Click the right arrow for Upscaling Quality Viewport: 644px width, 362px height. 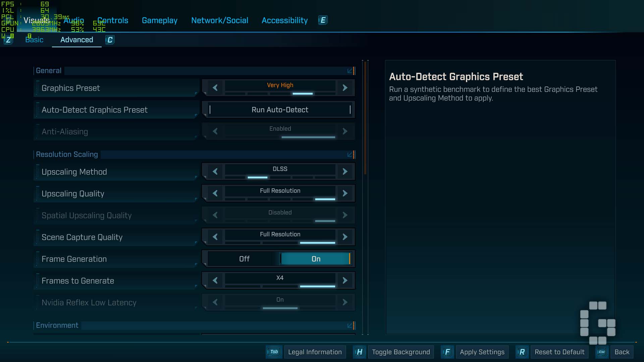tap(345, 193)
